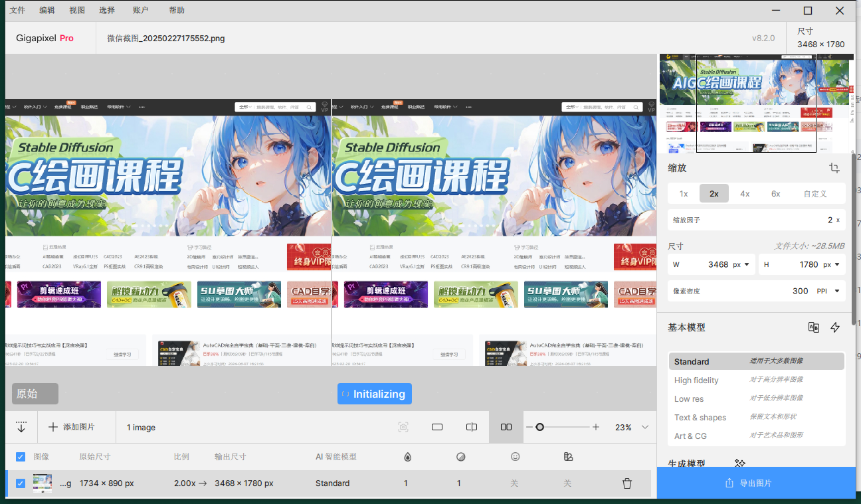Click the crop icon beside 缩放

(834, 168)
